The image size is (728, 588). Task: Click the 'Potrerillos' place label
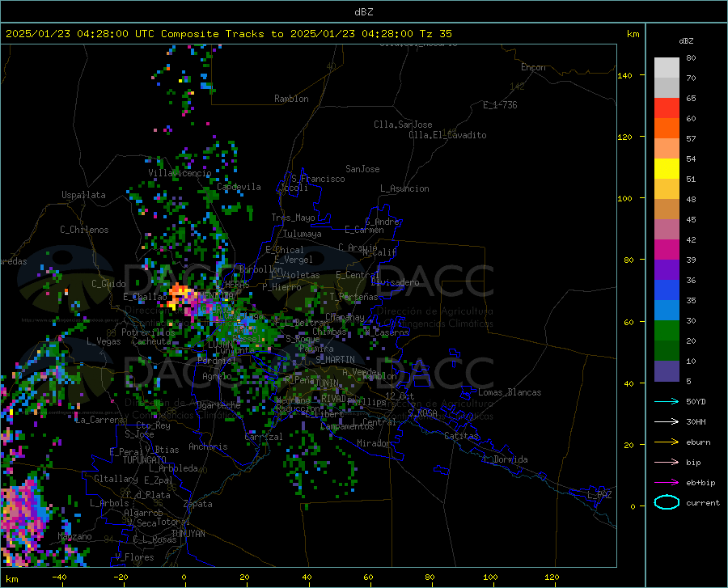click(x=148, y=332)
